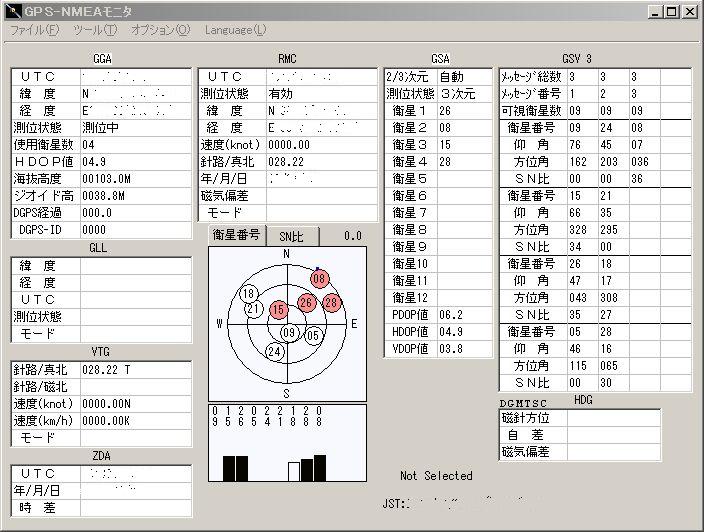The width and height of the screenshot is (704, 532).
Task: Click the 衛星4 value 28
Action: pos(445,162)
